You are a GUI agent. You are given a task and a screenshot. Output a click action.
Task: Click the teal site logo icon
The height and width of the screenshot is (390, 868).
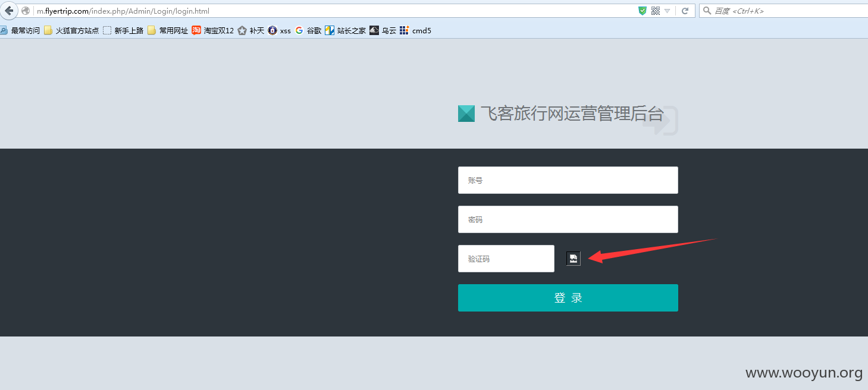466,114
